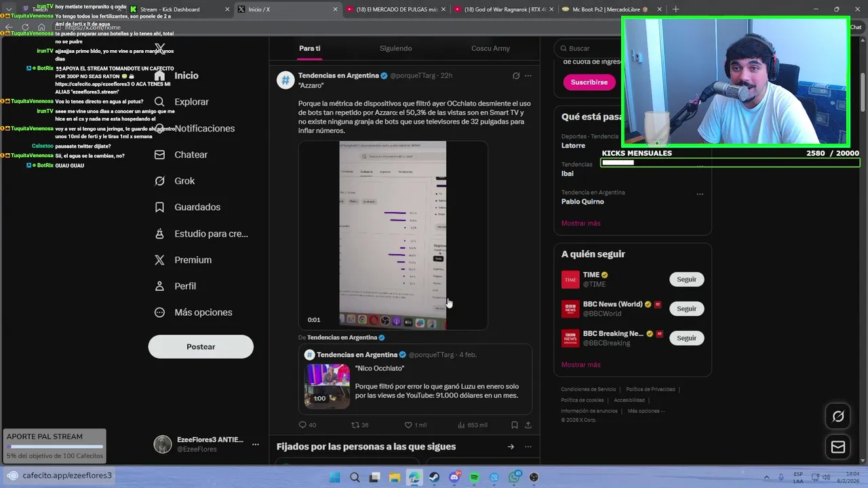
Task: Follow BBC Breaking News
Action: pos(686,338)
